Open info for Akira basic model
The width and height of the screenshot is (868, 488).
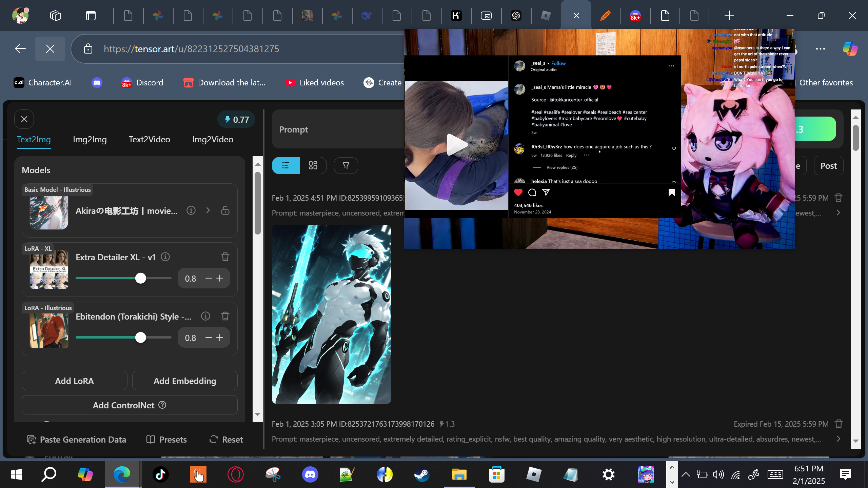191,210
